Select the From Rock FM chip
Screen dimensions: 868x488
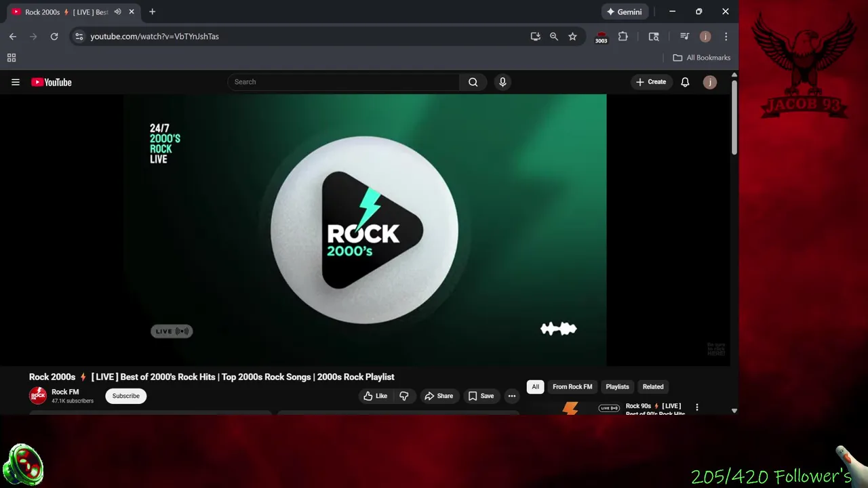[572, 386]
